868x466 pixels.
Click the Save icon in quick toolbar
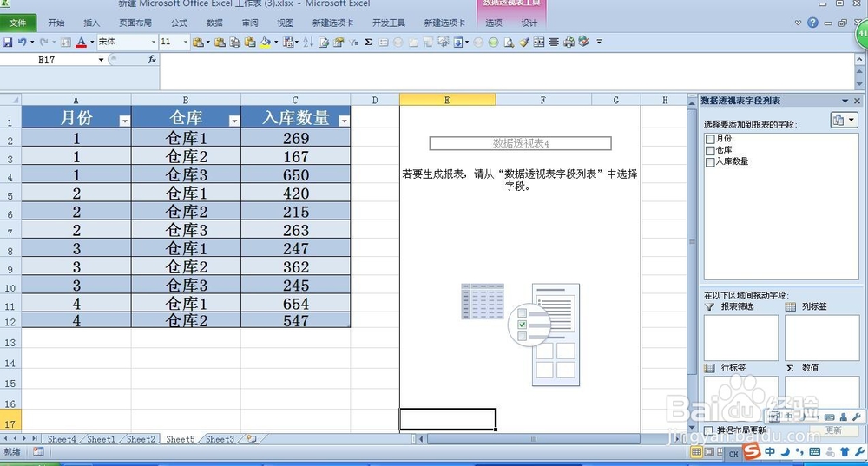[x=7, y=42]
